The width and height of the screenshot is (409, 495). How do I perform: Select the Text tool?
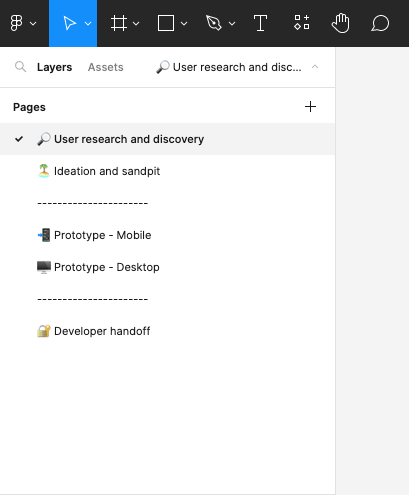click(260, 23)
